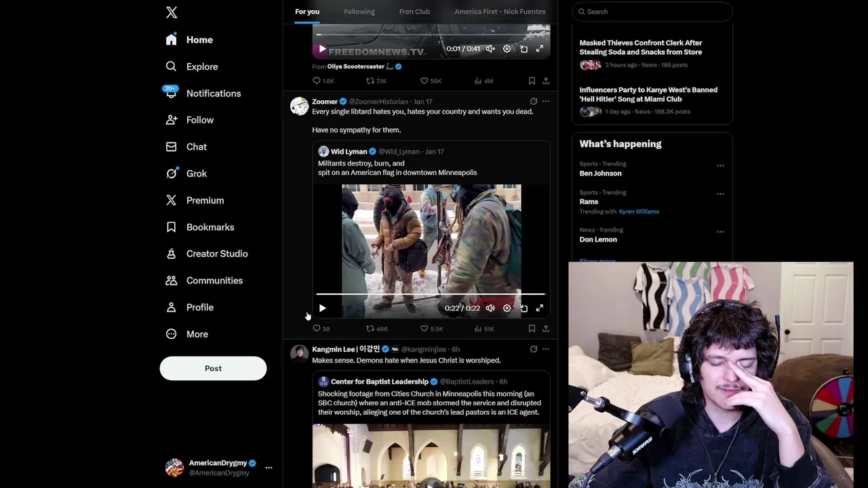Viewport: 868px width, 488px height.
Task: Switch to the Following tab
Action: (x=359, y=12)
